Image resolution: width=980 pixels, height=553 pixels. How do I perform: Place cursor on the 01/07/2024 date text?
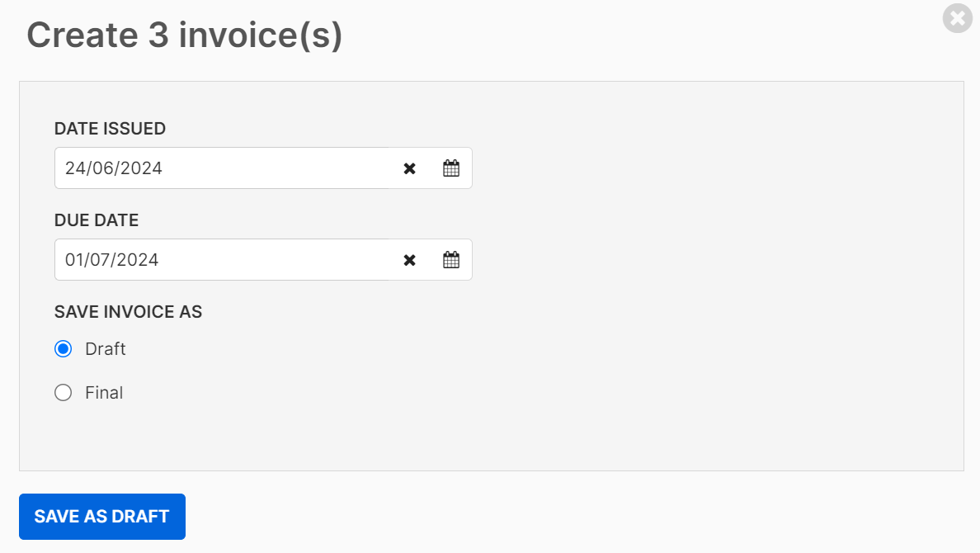[x=112, y=260]
